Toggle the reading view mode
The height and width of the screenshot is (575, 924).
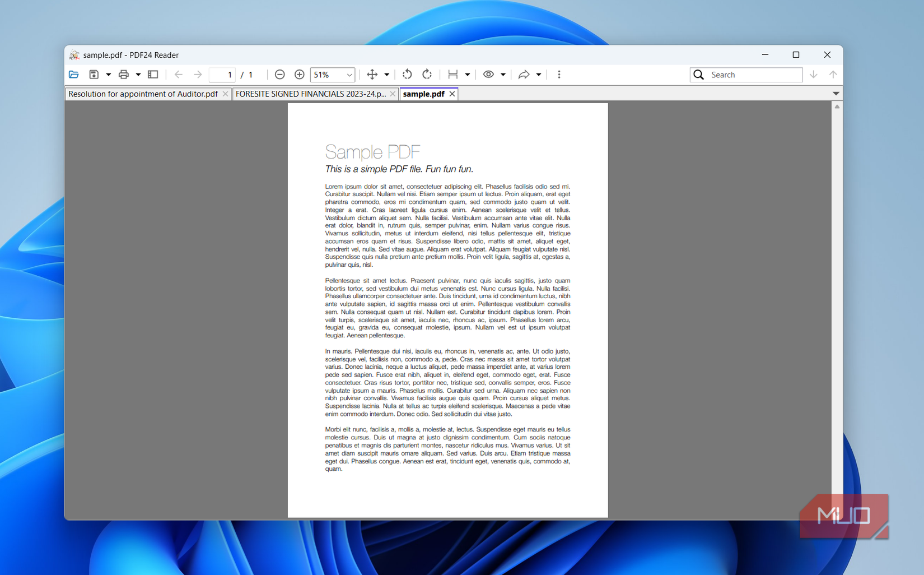pos(488,74)
